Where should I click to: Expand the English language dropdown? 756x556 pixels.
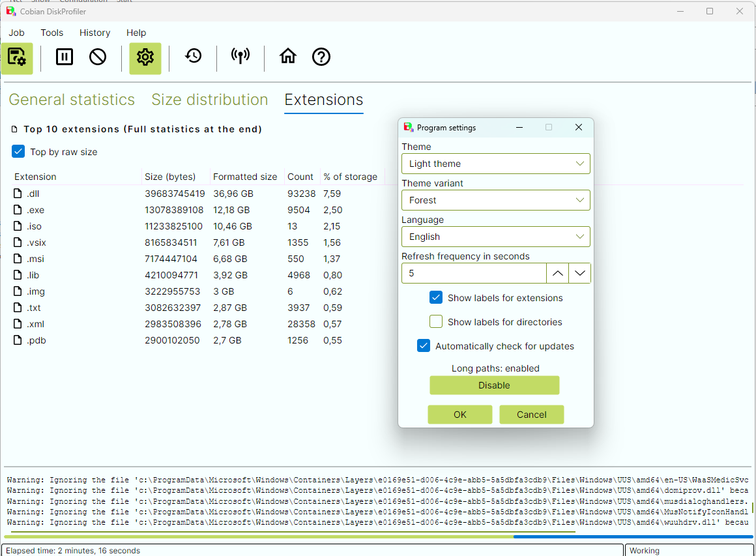point(495,237)
